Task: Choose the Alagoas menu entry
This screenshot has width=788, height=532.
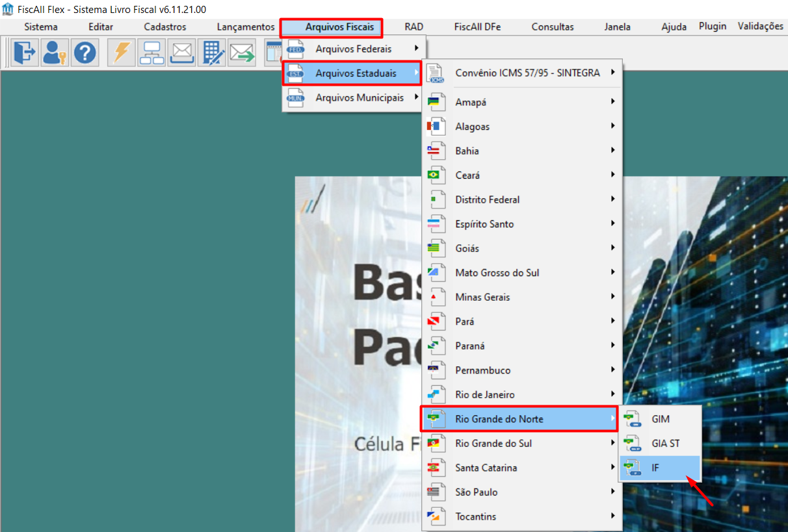Action: 522,127
